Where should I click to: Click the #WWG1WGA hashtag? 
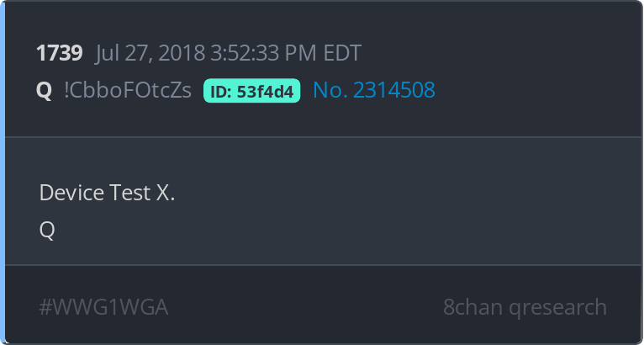pos(103,307)
